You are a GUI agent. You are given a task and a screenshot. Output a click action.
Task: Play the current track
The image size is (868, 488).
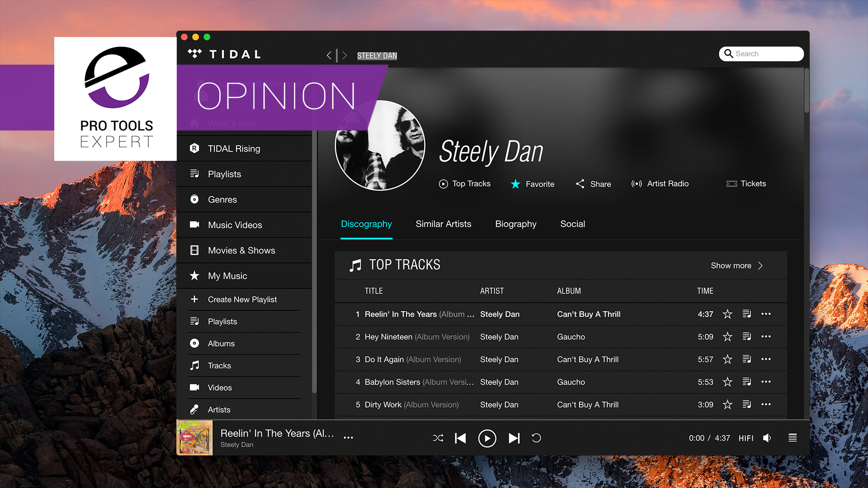pos(487,438)
